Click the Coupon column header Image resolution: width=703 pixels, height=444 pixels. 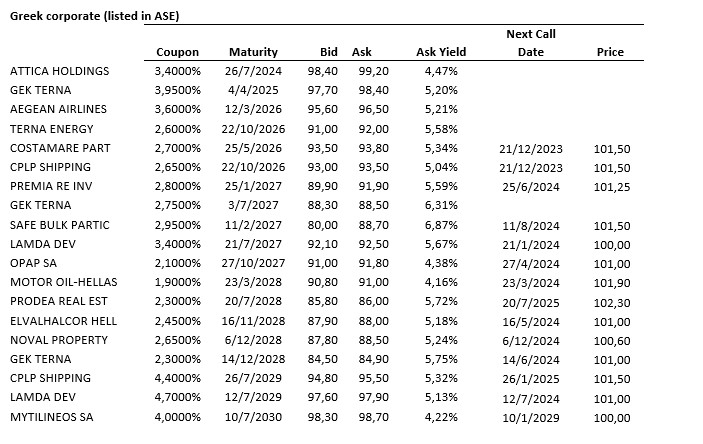point(178,52)
